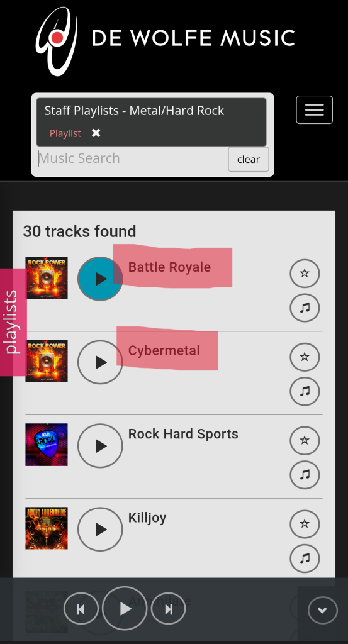This screenshot has width=348, height=644.
Task: Star the Rock Hard Sports track
Action: [x=305, y=441]
